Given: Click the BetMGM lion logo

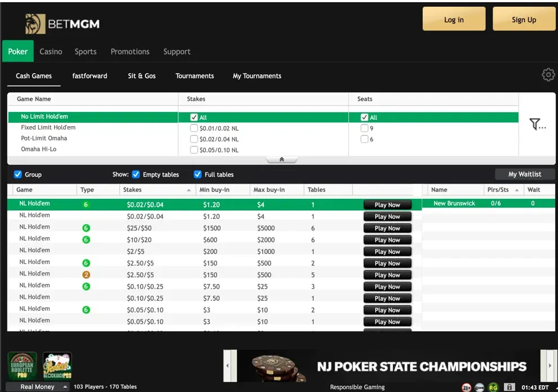Looking at the screenshot, I should tap(35, 24).
